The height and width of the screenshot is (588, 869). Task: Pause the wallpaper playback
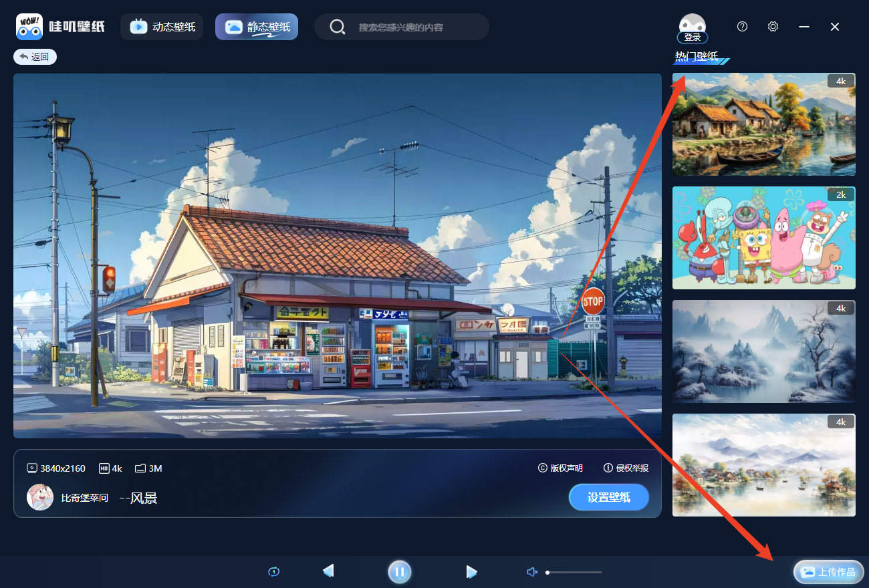tap(400, 571)
